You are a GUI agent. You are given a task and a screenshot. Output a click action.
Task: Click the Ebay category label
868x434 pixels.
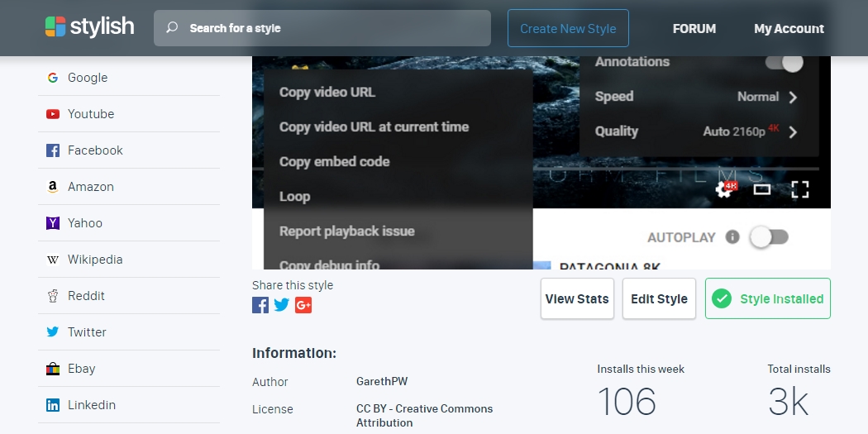coord(81,369)
